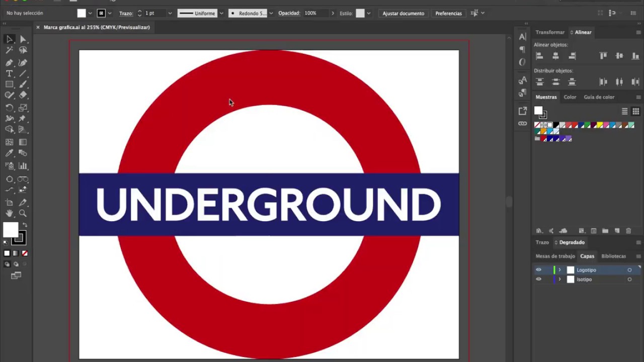This screenshot has width=644, height=362.
Task: Target the Logotipo layer circle
Action: [x=629, y=270]
